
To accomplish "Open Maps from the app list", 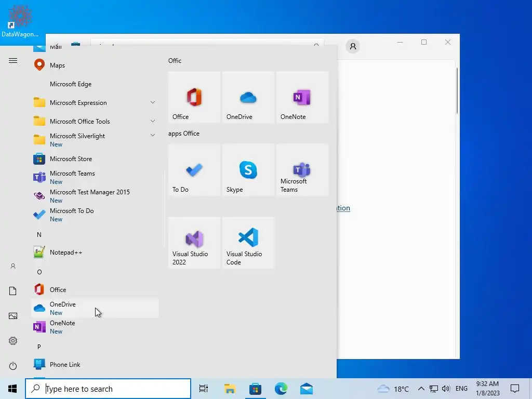I will click(95, 65).
